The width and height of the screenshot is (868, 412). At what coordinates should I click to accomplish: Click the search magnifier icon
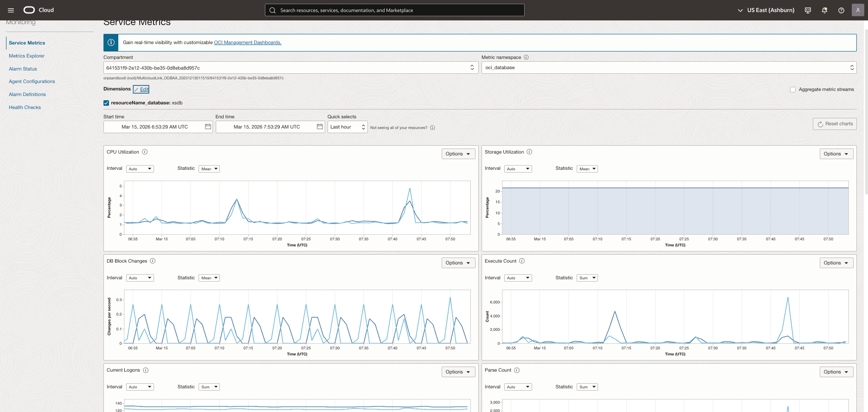point(273,10)
